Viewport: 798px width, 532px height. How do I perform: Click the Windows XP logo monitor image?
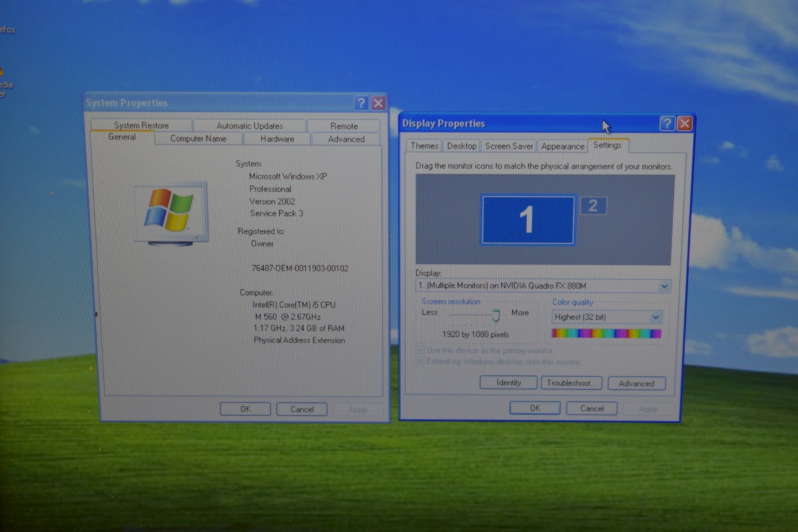(171, 213)
